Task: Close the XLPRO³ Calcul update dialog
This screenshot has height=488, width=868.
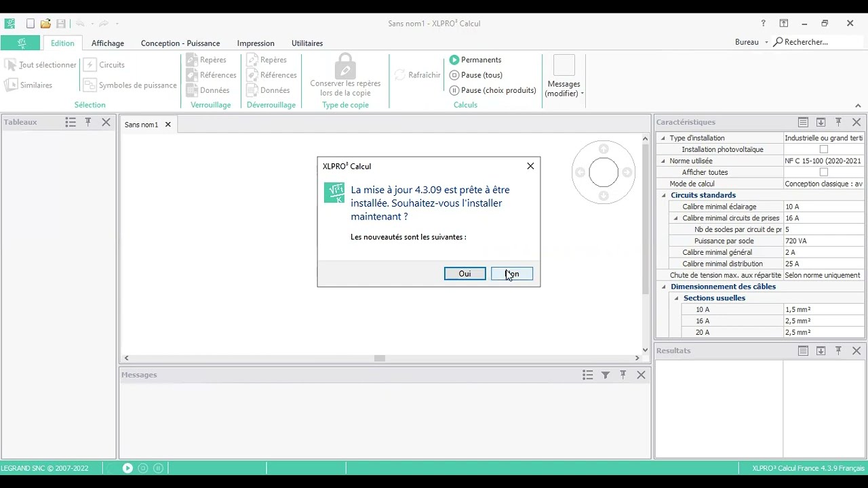Action: point(530,166)
